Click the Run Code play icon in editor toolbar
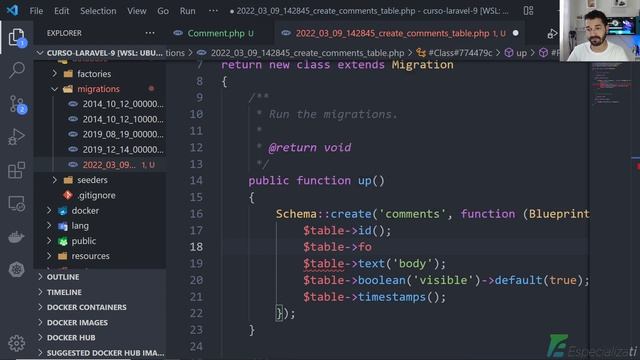 tap(551, 34)
